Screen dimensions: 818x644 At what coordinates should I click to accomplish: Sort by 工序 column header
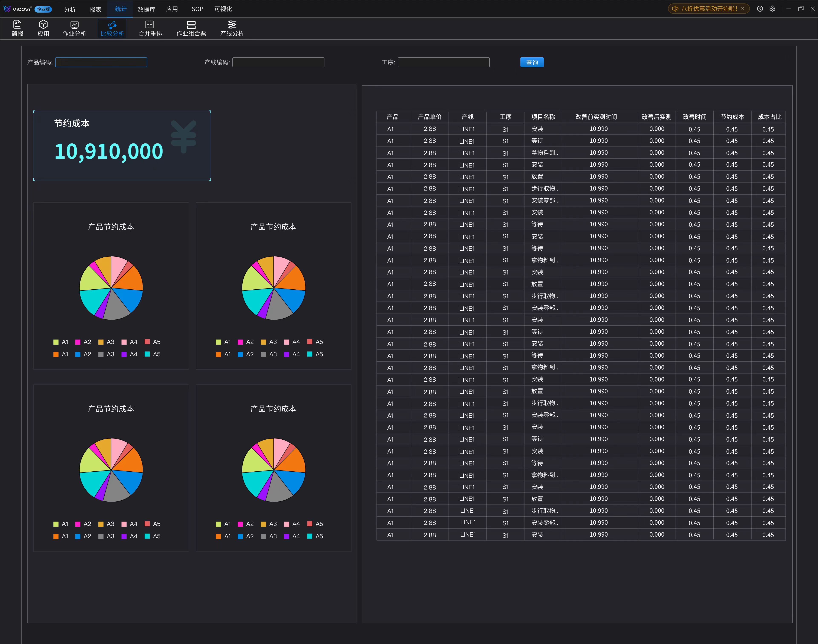tap(505, 117)
